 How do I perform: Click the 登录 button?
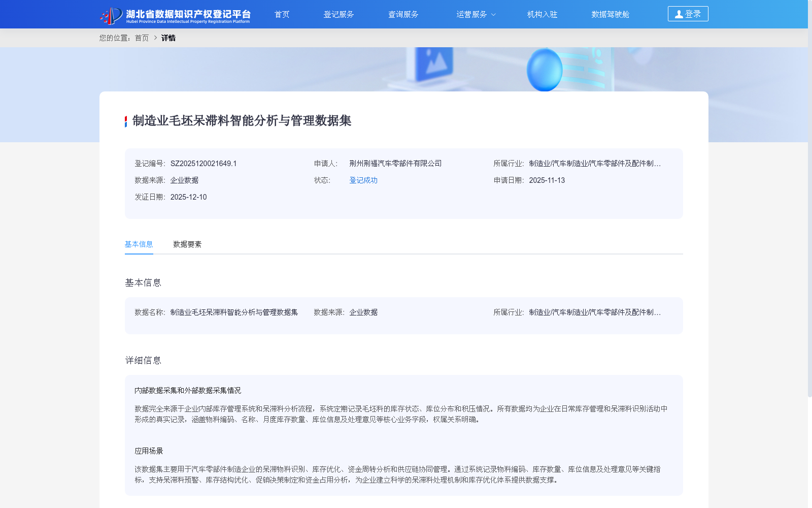[688, 14]
